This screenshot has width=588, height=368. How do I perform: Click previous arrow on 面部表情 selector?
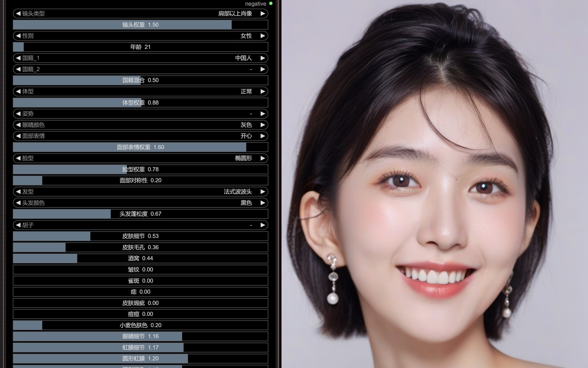[18, 136]
